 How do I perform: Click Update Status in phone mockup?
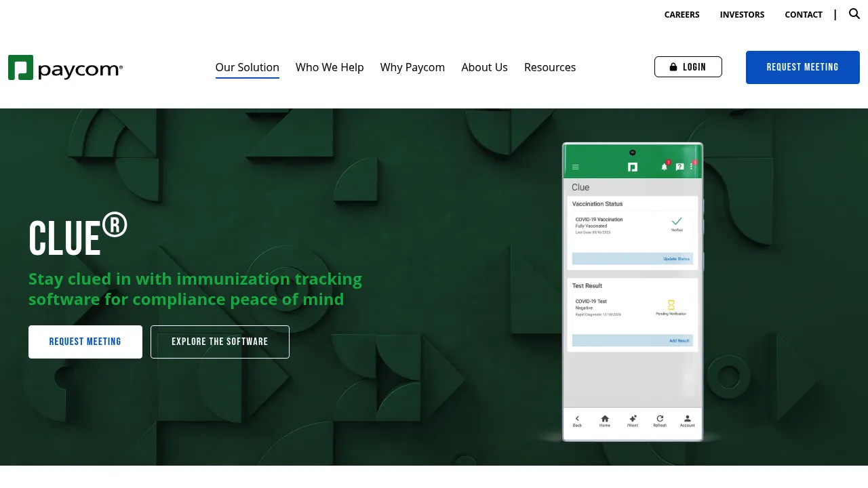(676, 259)
